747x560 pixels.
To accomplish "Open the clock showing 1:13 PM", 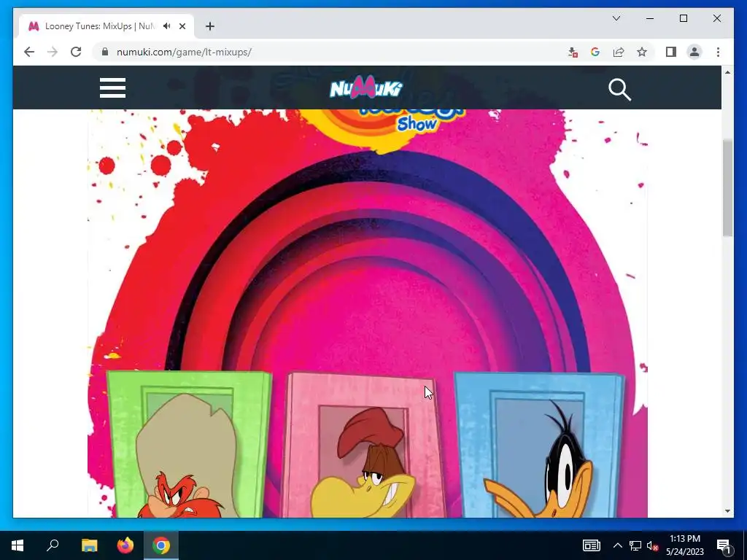I will click(x=684, y=545).
